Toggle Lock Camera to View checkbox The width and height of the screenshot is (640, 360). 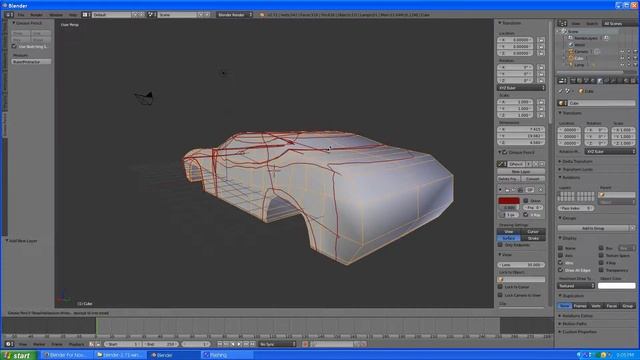pyautogui.click(x=500, y=295)
